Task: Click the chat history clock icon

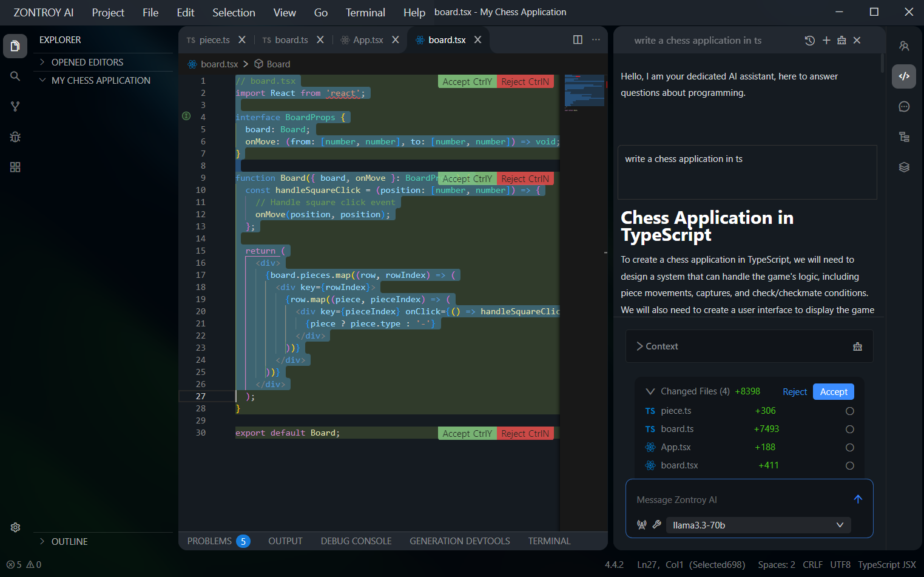Action: click(x=809, y=41)
